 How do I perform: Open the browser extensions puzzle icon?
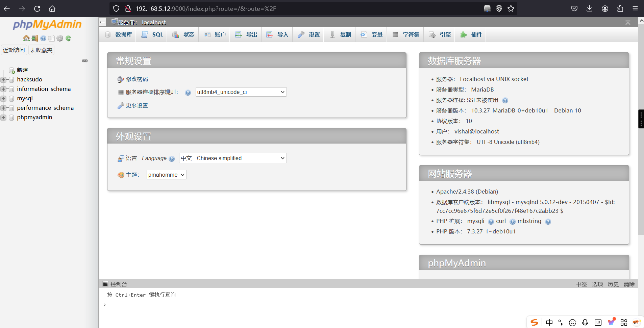620,8
